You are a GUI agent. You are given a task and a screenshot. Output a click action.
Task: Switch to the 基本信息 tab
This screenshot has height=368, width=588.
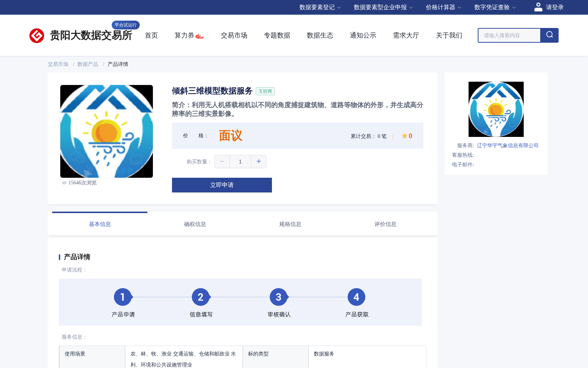coord(100,224)
